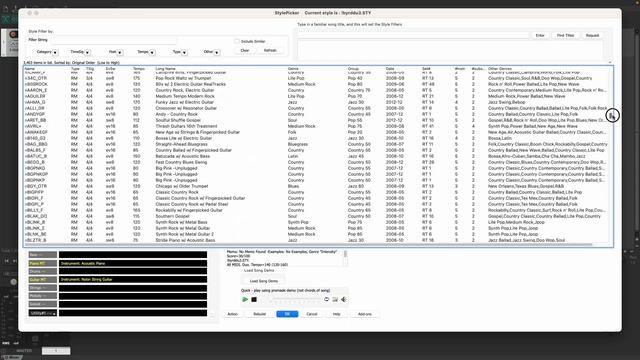Click the Rebuild button

tap(260, 314)
